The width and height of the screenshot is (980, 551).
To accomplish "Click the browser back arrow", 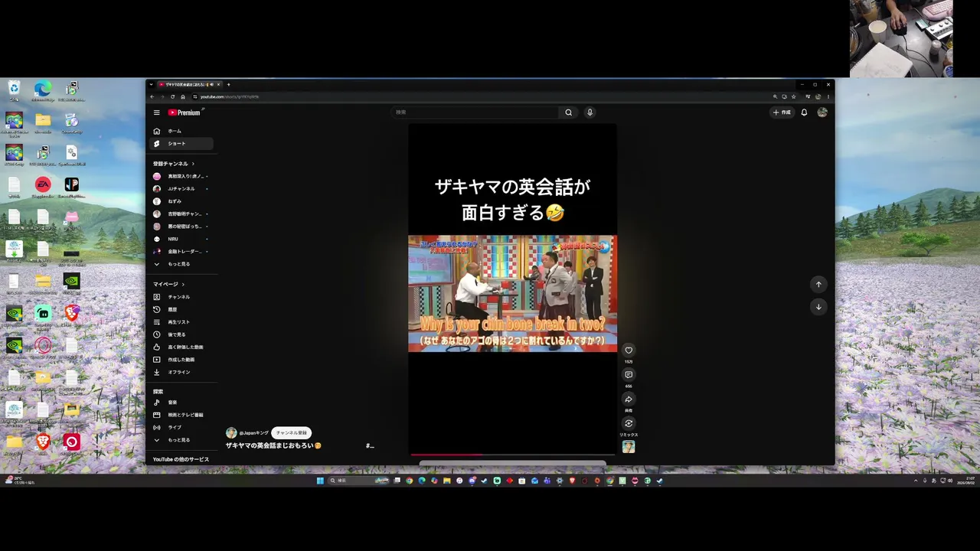I will [152, 97].
